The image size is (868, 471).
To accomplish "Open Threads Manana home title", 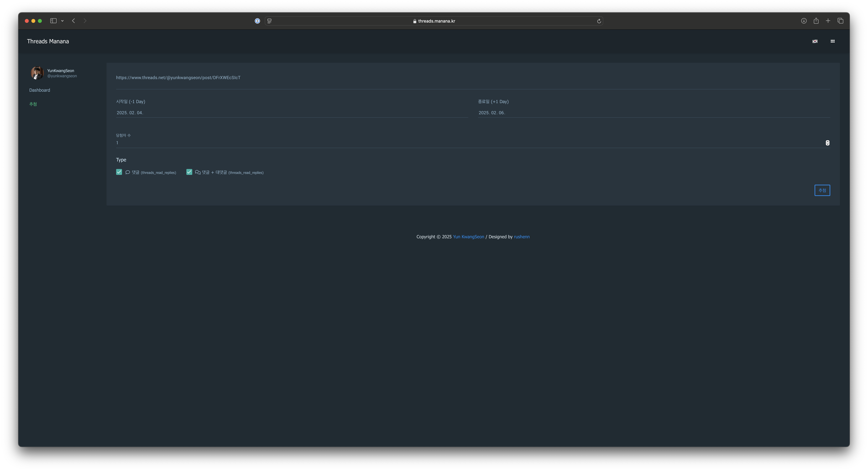I will pyautogui.click(x=48, y=41).
